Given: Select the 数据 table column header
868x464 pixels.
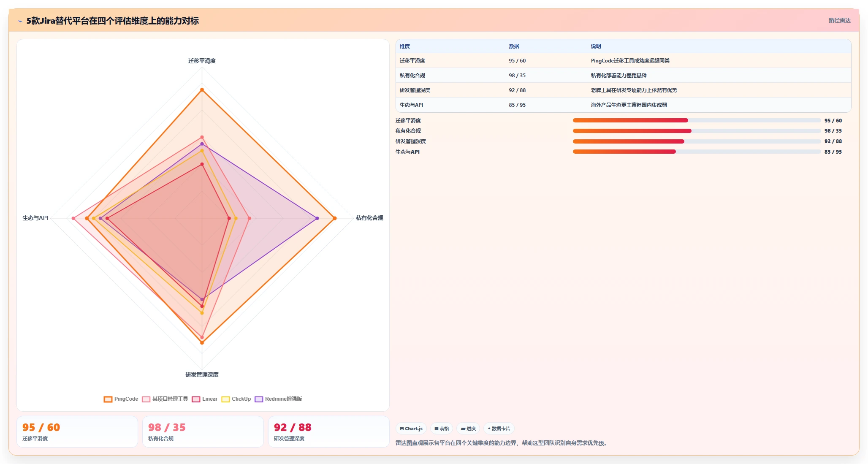Looking at the screenshot, I should pos(514,46).
